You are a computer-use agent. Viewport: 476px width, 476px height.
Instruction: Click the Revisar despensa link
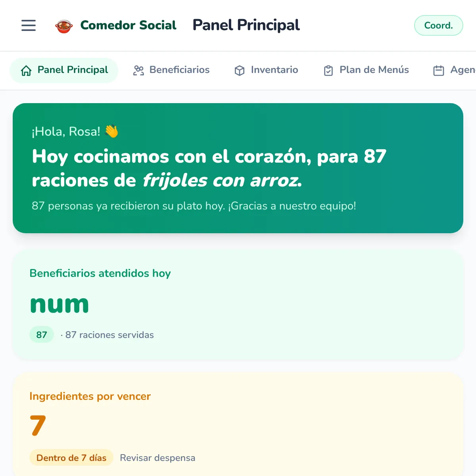coord(157,458)
